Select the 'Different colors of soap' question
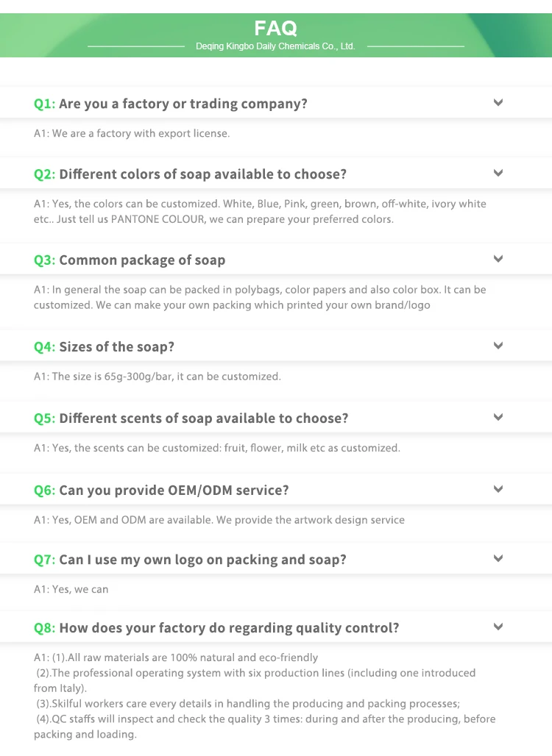The width and height of the screenshot is (552, 756). pyautogui.click(x=190, y=174)
